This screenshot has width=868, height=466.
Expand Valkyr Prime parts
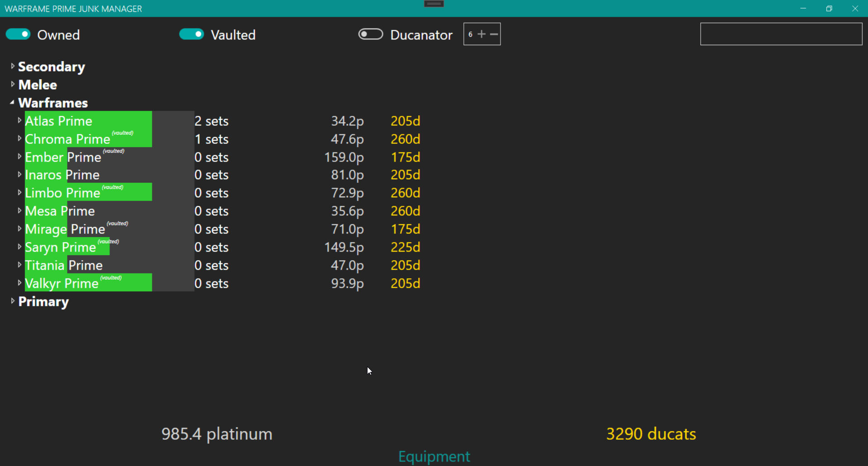tap(19, 283)
